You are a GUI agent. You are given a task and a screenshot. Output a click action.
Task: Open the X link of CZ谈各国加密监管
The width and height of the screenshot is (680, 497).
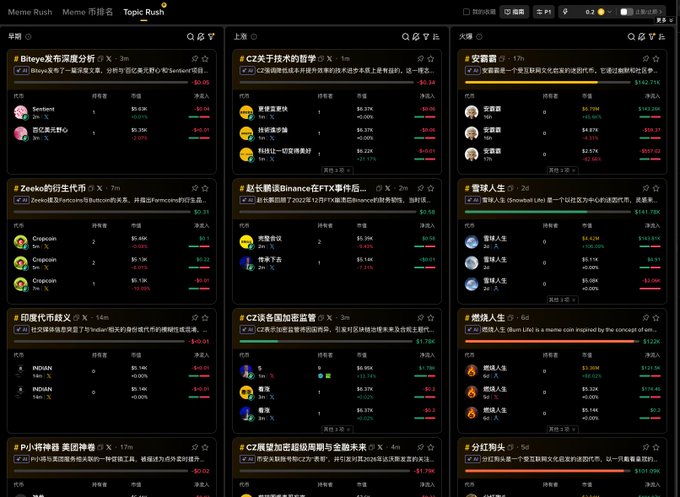pyautogui.click(x=330, y=317)
